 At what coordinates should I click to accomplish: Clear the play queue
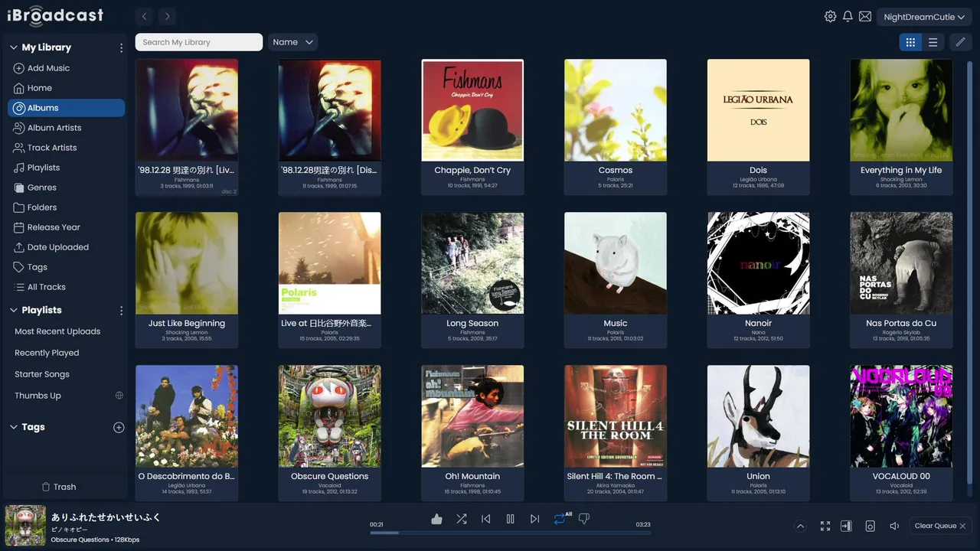(x=940, y=526)
